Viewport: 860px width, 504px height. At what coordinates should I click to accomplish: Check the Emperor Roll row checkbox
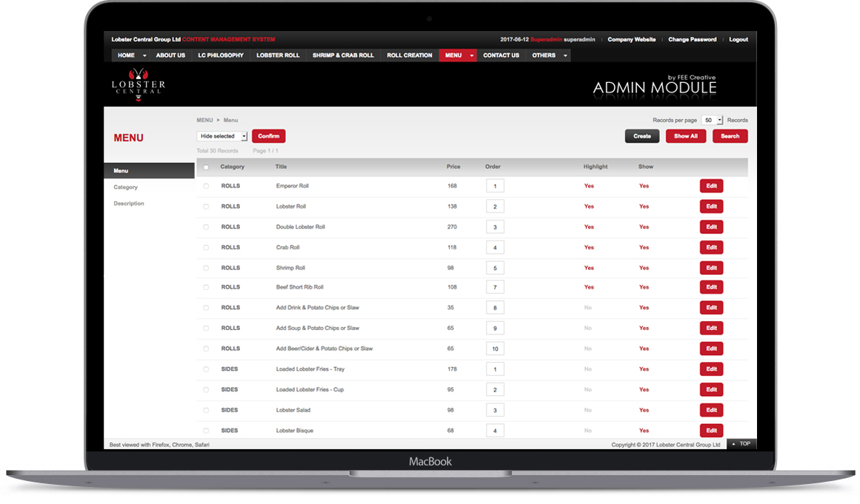[206, 186]
